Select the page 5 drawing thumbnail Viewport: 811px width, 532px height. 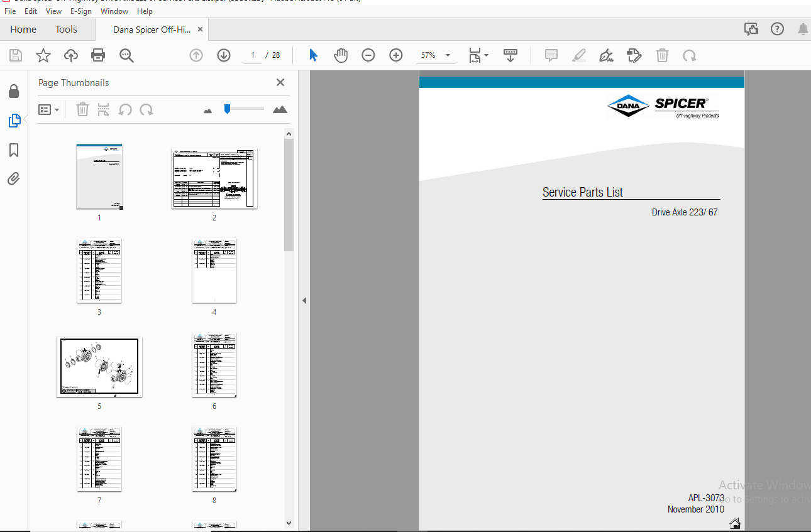pos(99,367)
